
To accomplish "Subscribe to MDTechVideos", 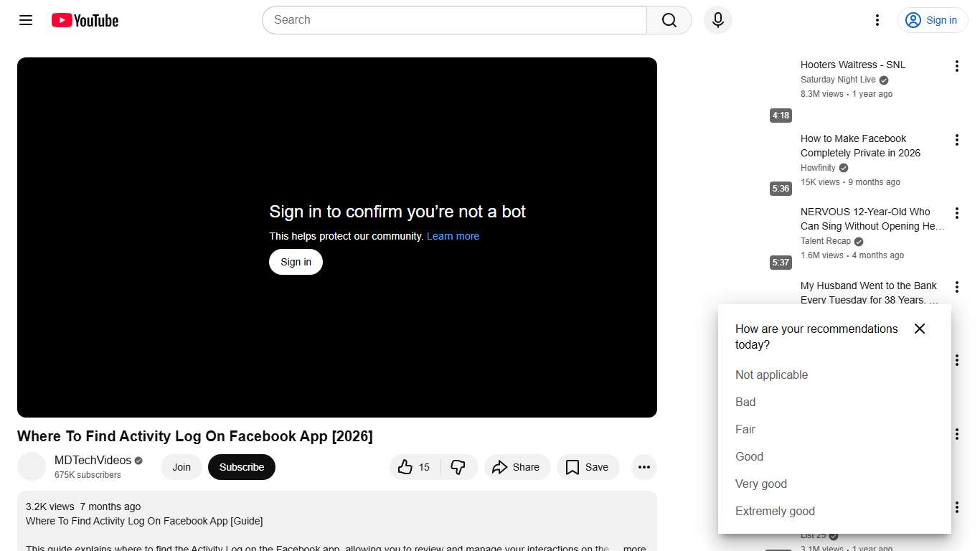I will pos(241,467).
